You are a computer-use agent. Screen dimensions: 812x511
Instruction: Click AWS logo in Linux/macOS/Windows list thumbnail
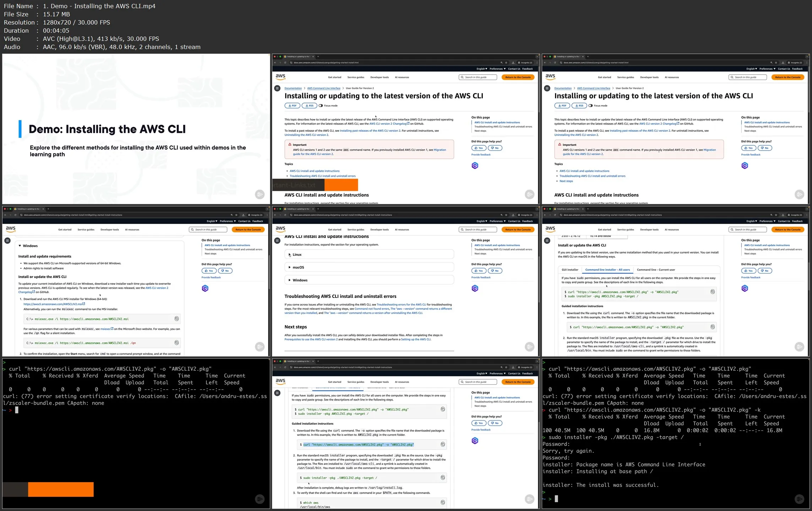tap(280, 229)
